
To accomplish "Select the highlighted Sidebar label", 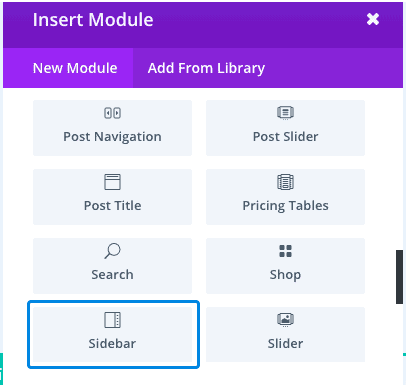I will [112, 343].
